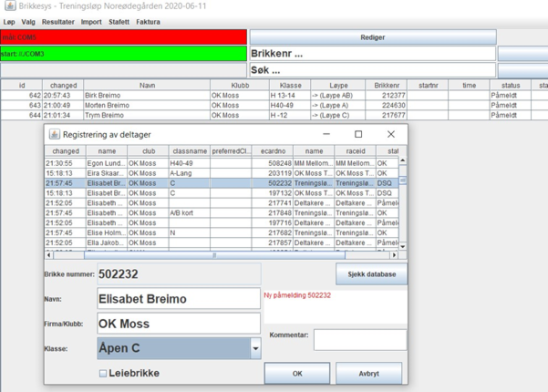Open the Resultater menu
Image resolution: width=548 pixels, height=392 pixels.
[x=58, y=22]
